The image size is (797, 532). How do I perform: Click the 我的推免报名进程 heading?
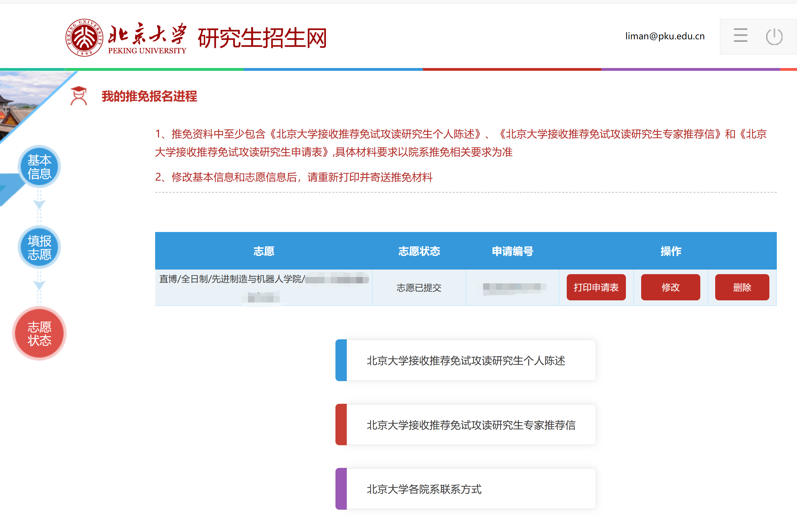point(149,96)
